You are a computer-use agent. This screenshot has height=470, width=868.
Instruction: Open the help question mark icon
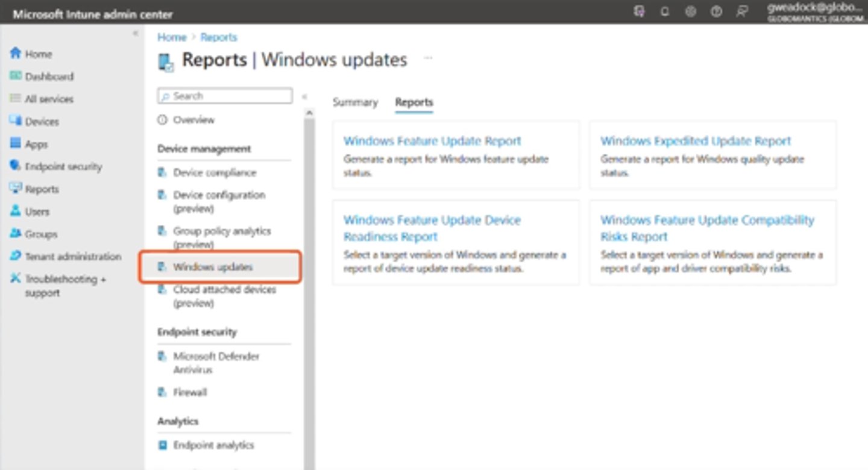pos(716,11)
